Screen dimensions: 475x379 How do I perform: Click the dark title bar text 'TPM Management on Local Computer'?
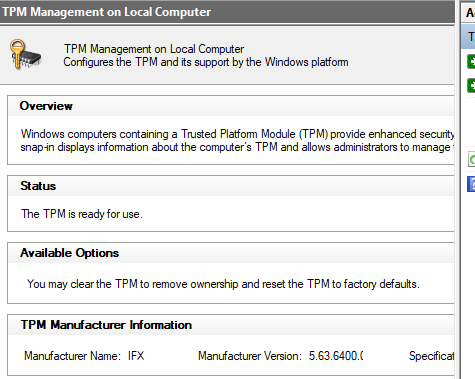(x=106, y=12)
